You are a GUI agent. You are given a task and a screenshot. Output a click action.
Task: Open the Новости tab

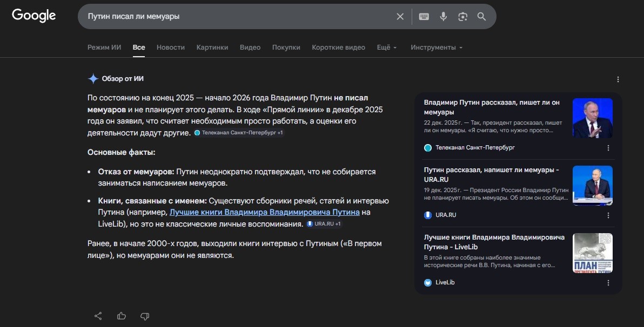pos(170,47)
